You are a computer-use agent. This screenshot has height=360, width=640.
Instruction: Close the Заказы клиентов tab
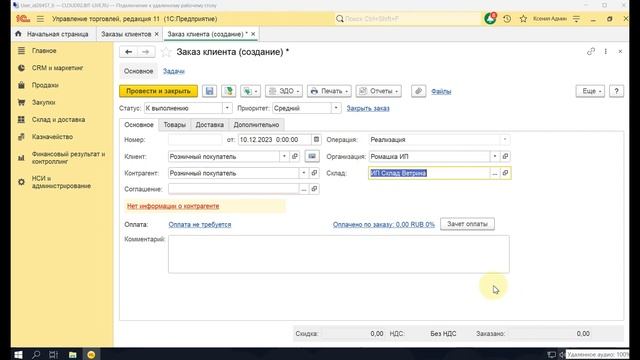point(156,34)
